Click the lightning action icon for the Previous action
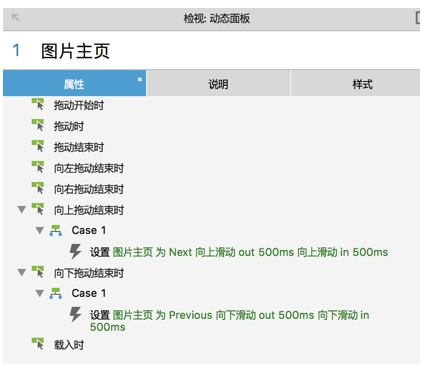426x369 pixels. (75, 314)
